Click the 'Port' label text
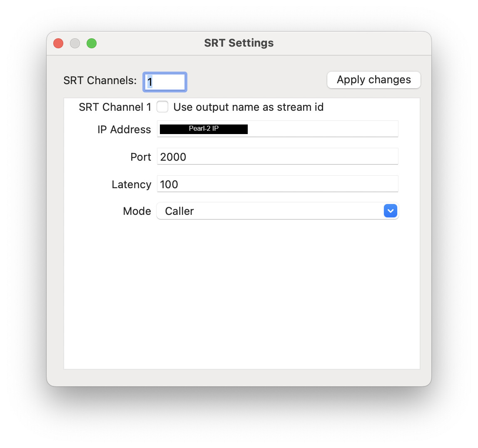 [141, 157]
